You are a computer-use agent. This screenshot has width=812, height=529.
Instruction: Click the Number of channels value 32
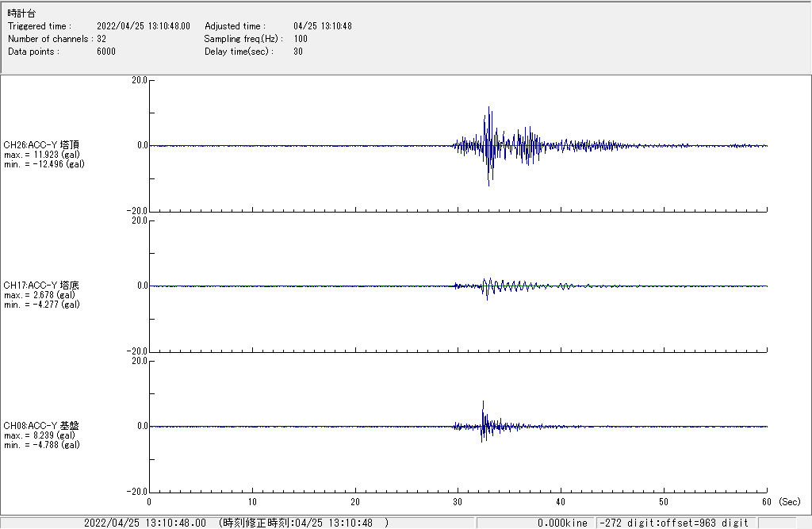pyautogui.click(x=101, y=39)
